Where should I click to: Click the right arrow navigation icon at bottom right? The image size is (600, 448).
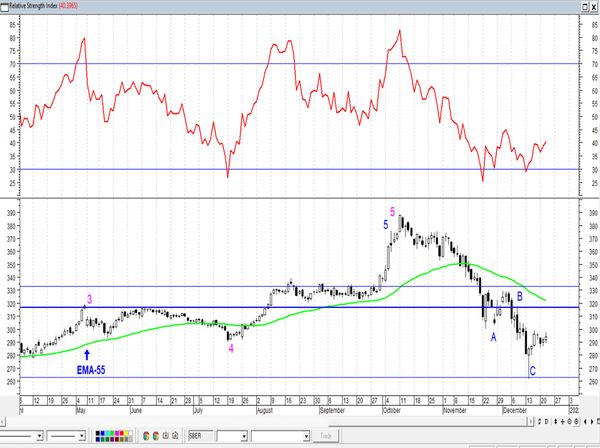coord(592,422)
